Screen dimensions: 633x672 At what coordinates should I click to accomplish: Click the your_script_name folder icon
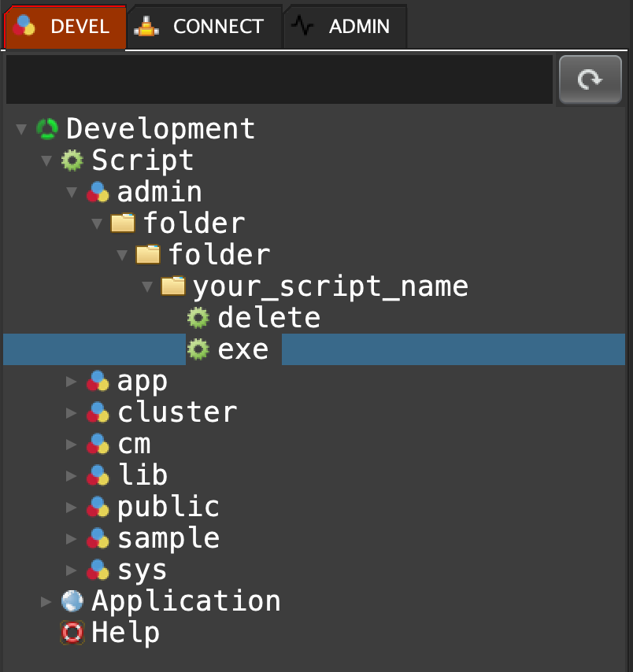[x=173, y=286]
